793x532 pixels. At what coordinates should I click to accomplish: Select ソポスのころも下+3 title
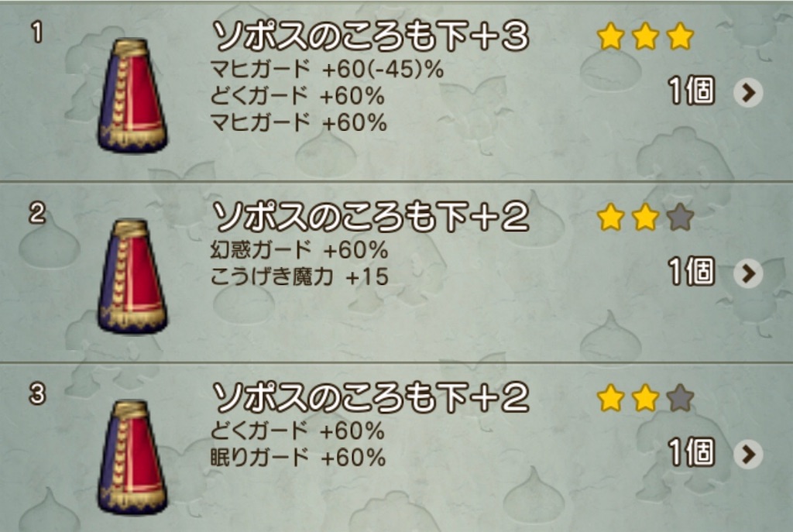point(370,37)
